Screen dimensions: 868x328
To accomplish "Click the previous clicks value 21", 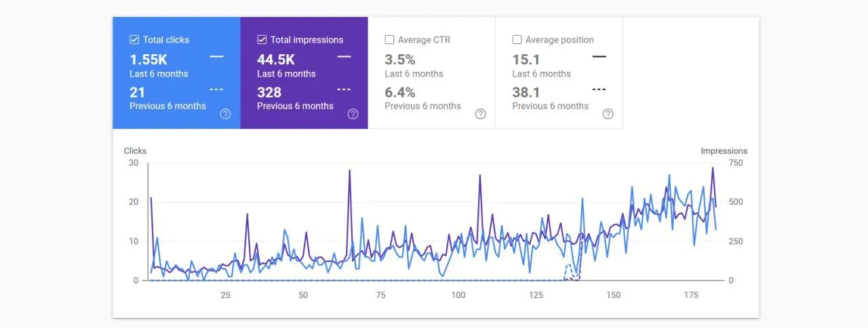I will tap(138, 92).
